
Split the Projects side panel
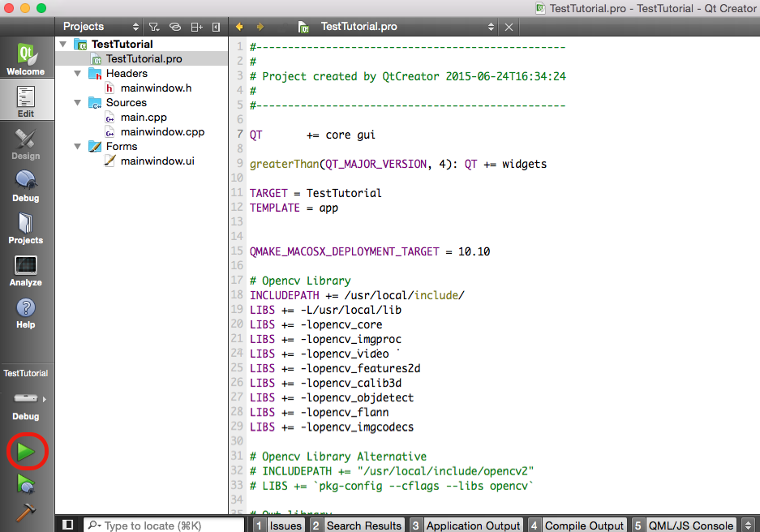click(196, 27)
